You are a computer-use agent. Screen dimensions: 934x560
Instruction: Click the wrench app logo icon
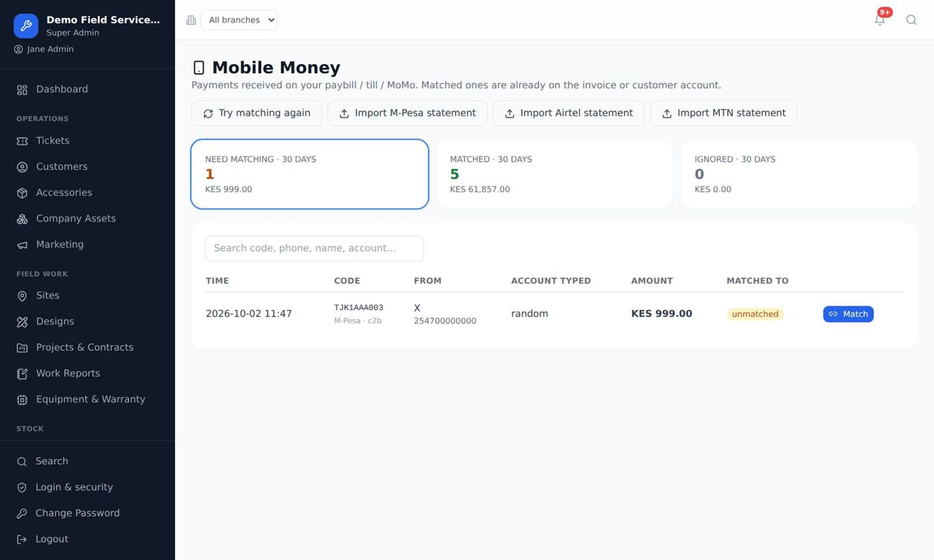26,26
